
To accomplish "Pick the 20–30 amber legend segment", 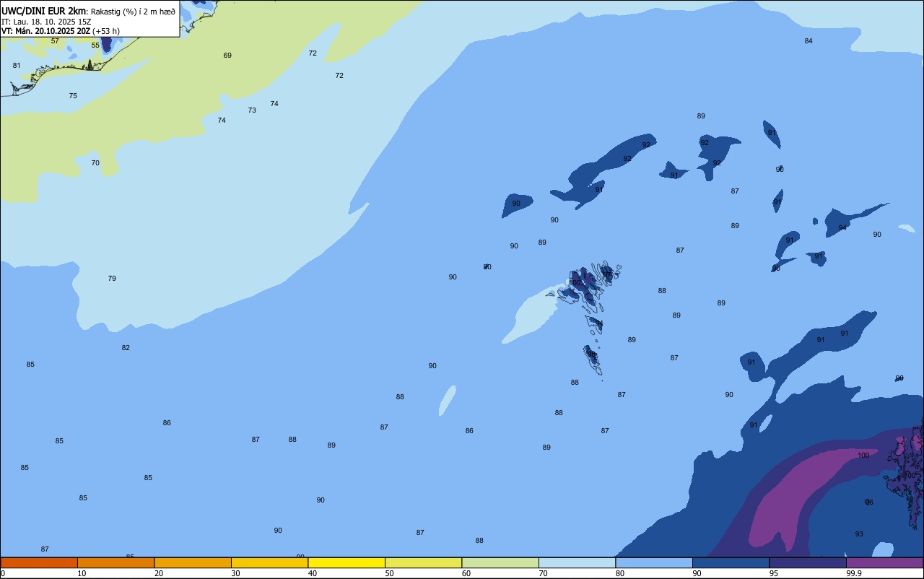I will pyautogui.click(x=193, y=562).
